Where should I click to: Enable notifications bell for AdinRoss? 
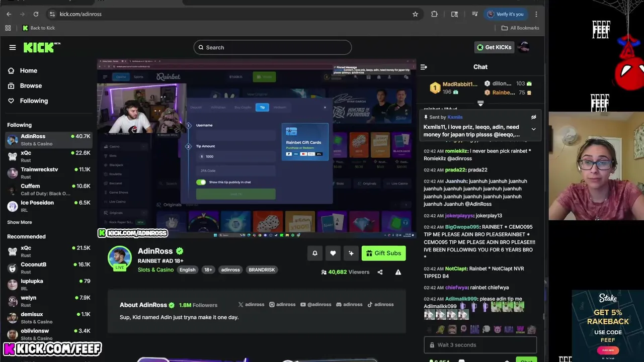pyautogui.click(x=315, y=253)
